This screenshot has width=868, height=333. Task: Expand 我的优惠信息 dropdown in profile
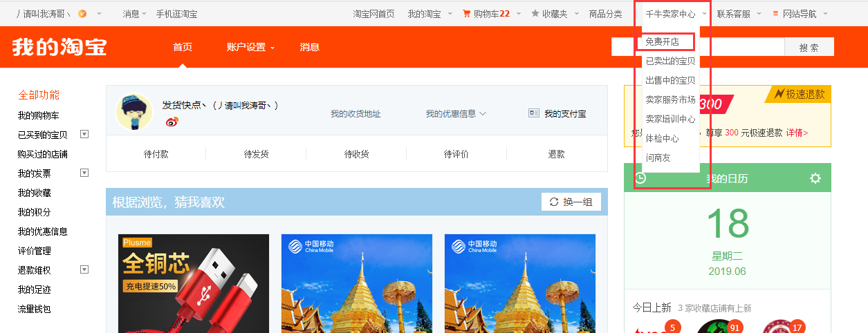click(x=456, y=113)
